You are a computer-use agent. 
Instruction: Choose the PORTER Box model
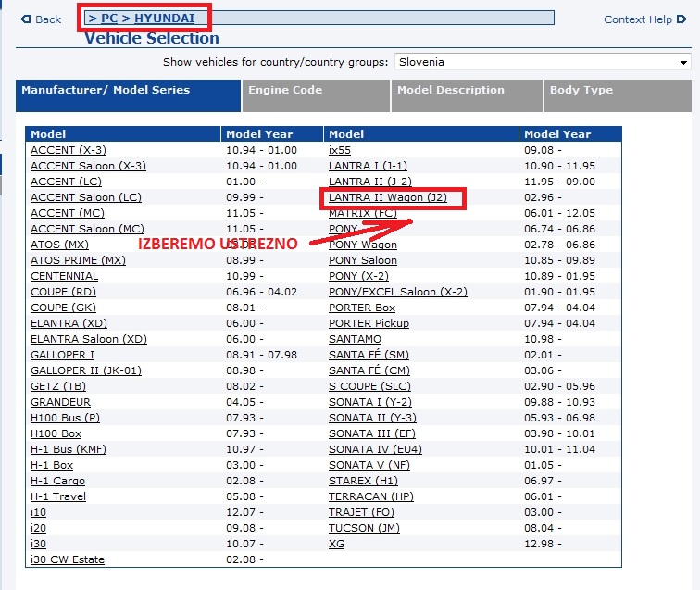pos(362,308)
